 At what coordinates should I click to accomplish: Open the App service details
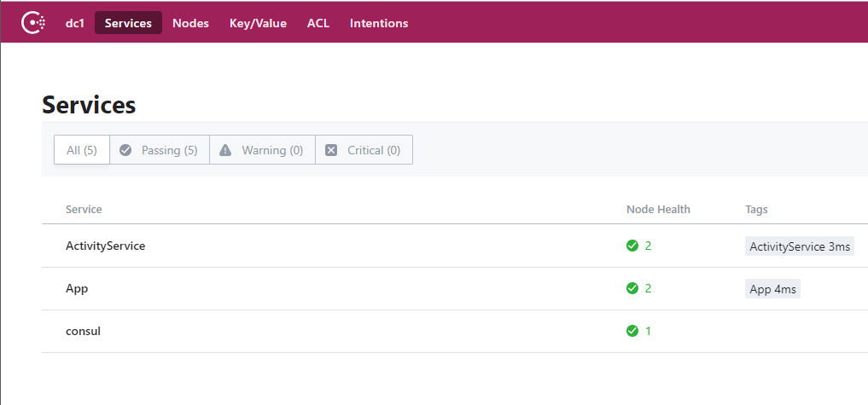tap(77, 288)
